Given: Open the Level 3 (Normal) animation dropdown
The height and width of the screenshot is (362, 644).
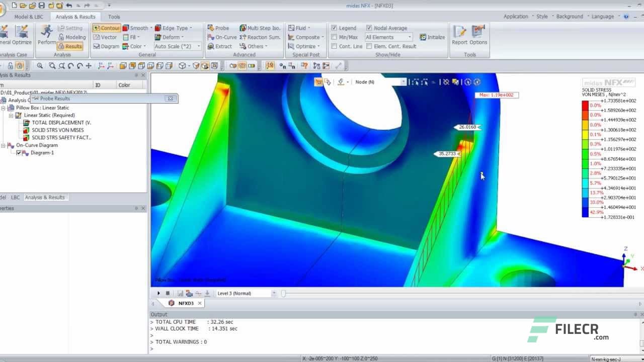Looking at the screenshot, I should click(273, 293).
